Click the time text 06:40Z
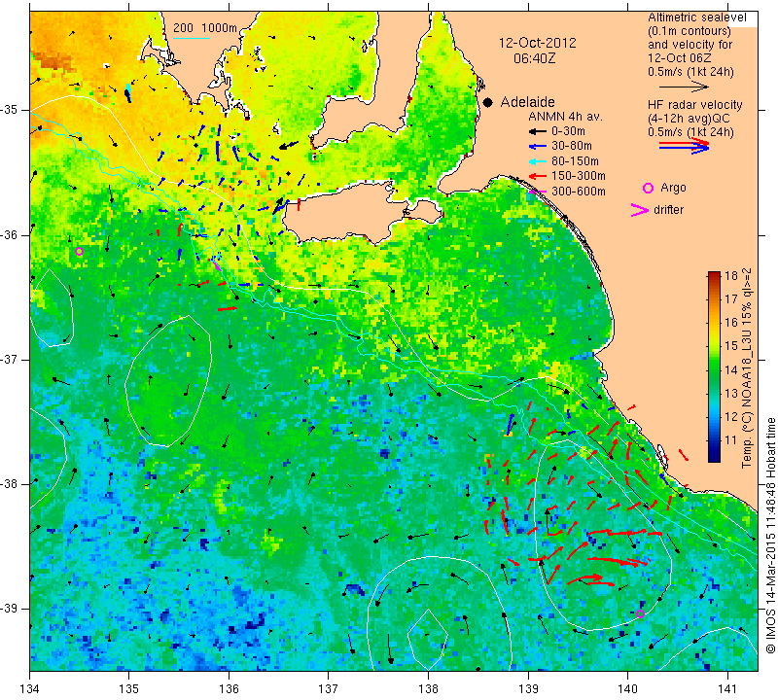 click(534, 58)
